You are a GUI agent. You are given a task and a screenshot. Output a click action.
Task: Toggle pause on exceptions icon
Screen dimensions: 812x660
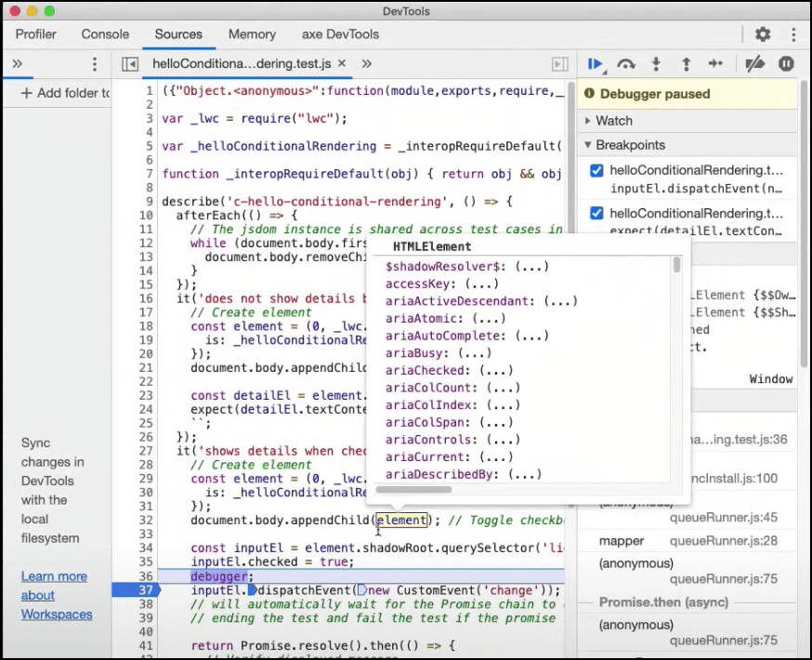click(786, 64)
